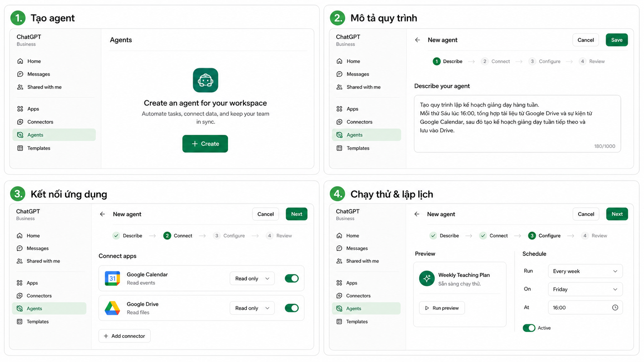The height and width of the screenshot is (362, 644).
Task: Open Google Calendar Read only permission dropdown
Action: 252,279
